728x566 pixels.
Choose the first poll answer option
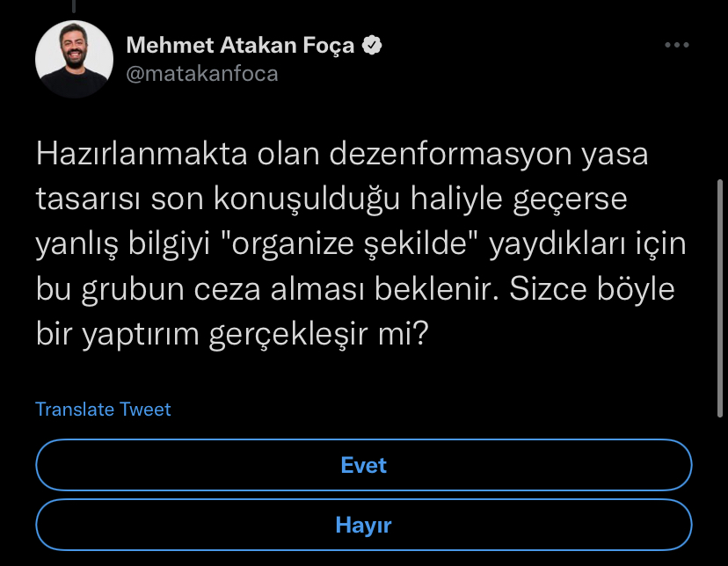point(363,465)
